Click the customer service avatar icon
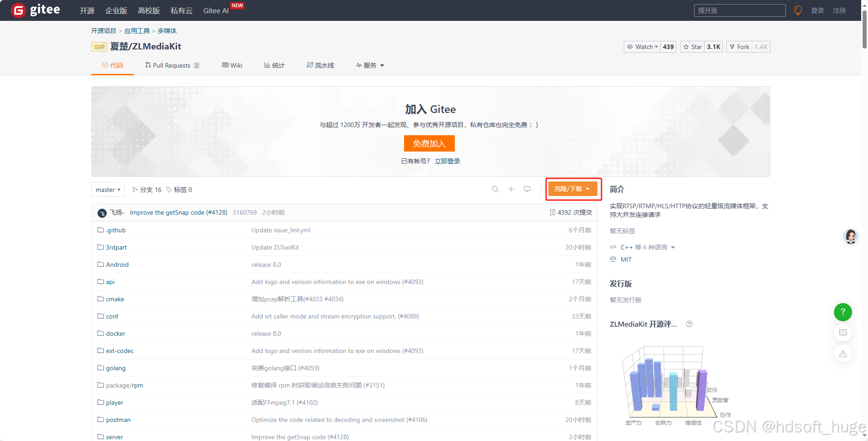Viewport: 868px width, 441px height. click(x=851, y=236)
